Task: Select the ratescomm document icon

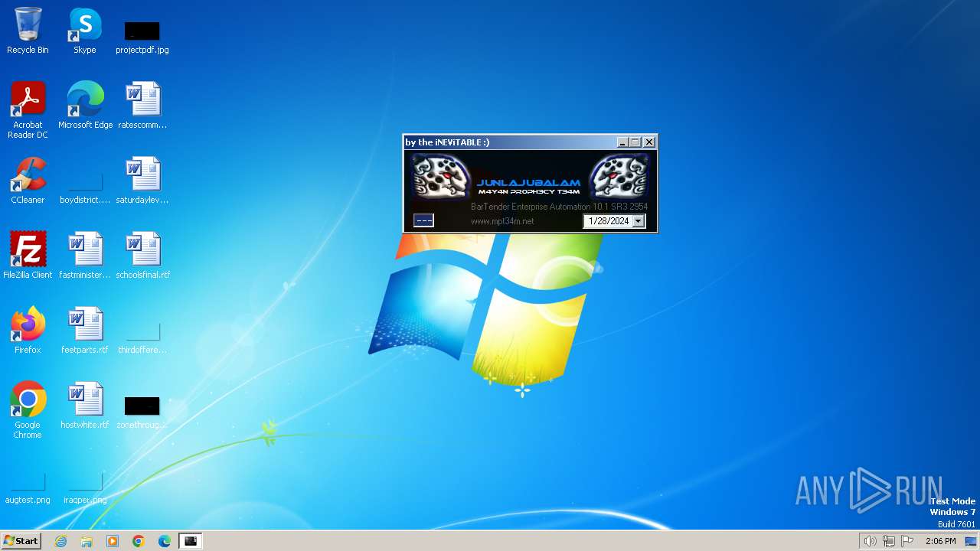Action: point(142,106)
